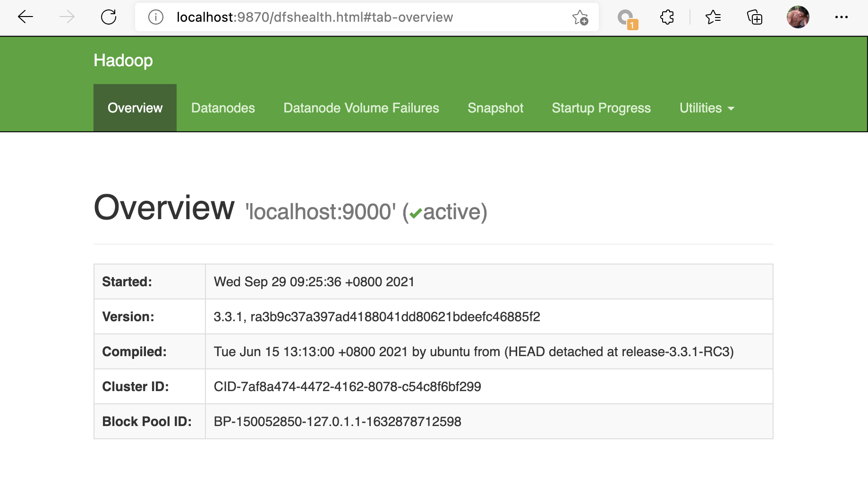This screenshot has height=478, width=868.
Task: Add this page to favorites star
Action: (580, 17)
